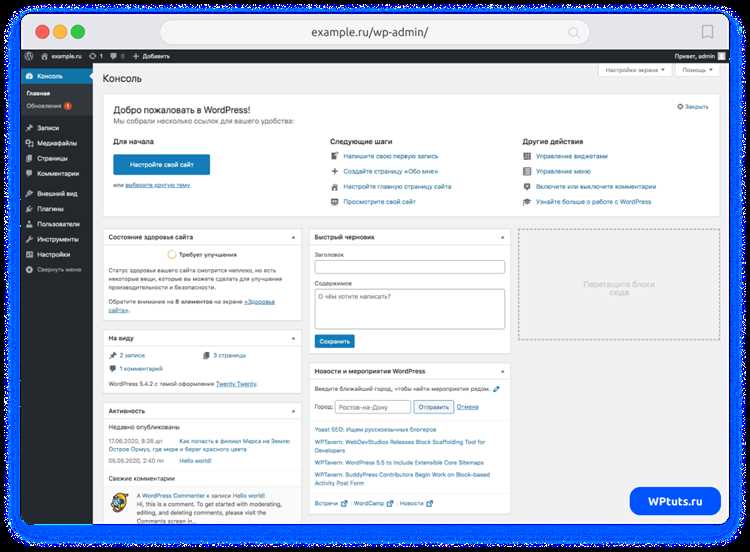Open the comments bubble icon in admin bar
Image resolution: width=750 pixels, height=552 pixels.
coord(113,56)
